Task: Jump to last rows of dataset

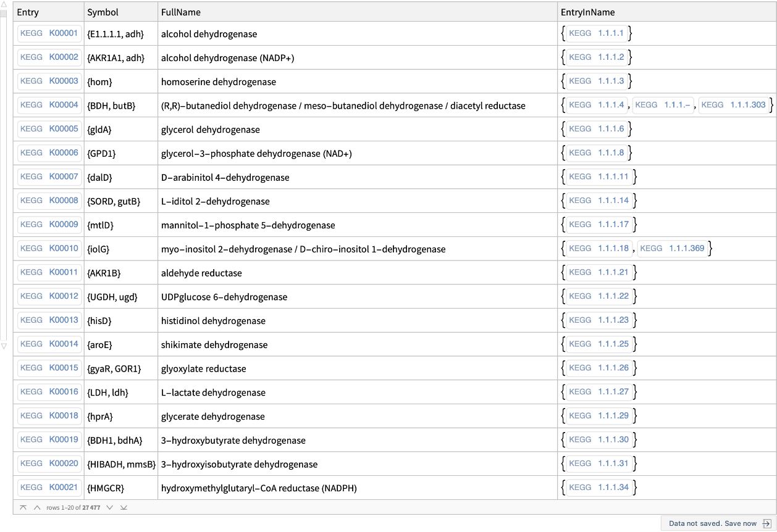Action: pos(124,507)
